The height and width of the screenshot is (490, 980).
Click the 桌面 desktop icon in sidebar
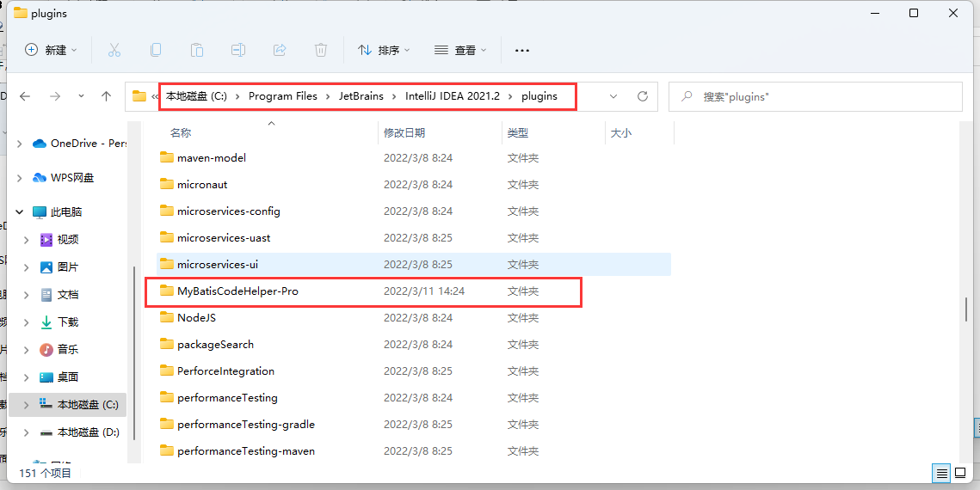[x=46, y=377]
